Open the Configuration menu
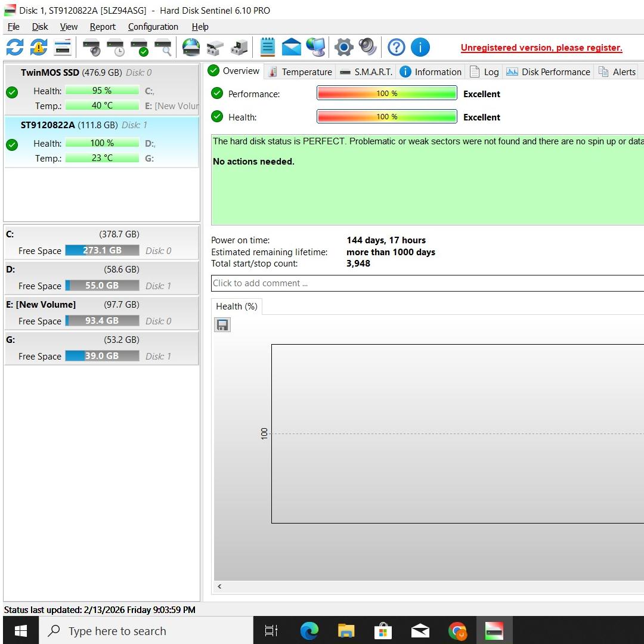644x644 pixels. [x=153, y=27]
